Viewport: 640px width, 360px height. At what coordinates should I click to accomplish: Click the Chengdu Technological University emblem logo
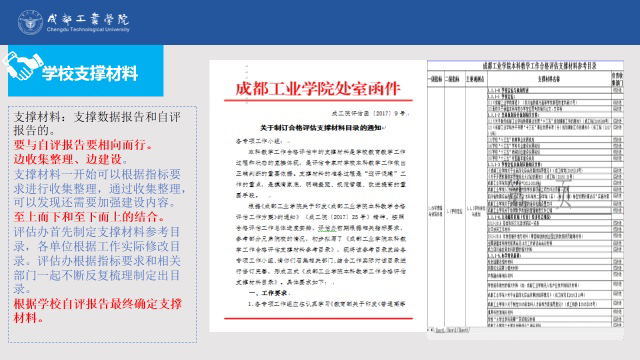pyautogui.click(x=30, y=22)
